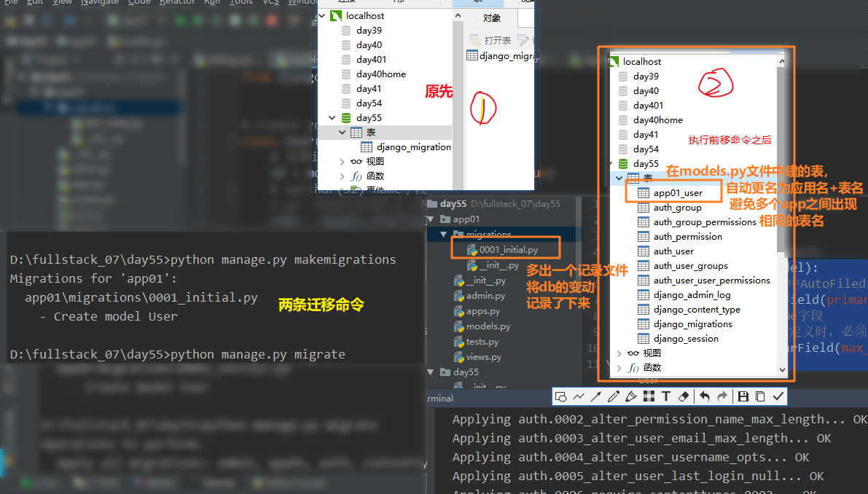868x494 pixels.
Task: Click django_migr table icon in object pane
Action: pos(472,55)
